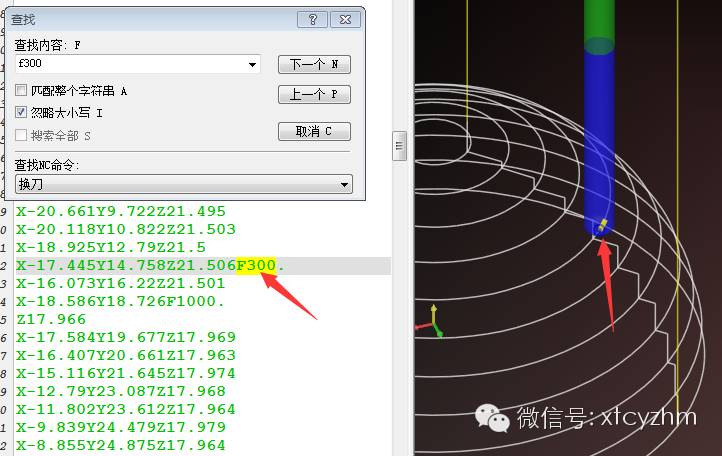Close the Find dialog

pos(345,20)
